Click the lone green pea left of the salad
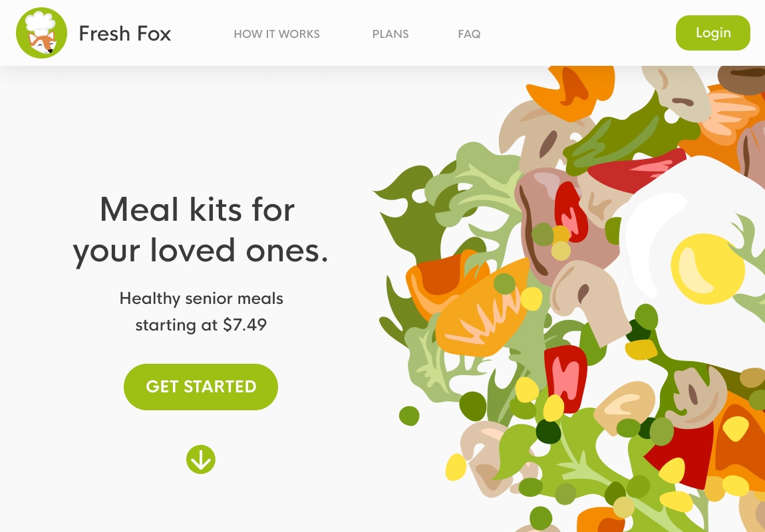The height and width of the screenshot is (532, 765). [409, 416]
